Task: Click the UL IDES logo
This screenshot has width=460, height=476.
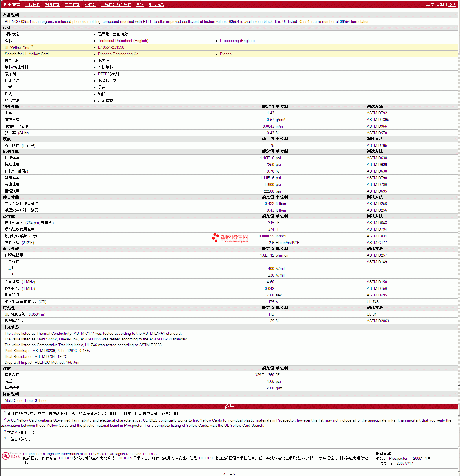Action: [11, 456]
